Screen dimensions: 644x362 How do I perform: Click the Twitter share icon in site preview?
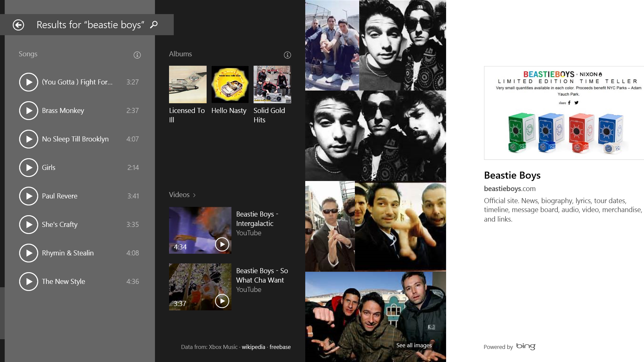(x=576, y=103)
